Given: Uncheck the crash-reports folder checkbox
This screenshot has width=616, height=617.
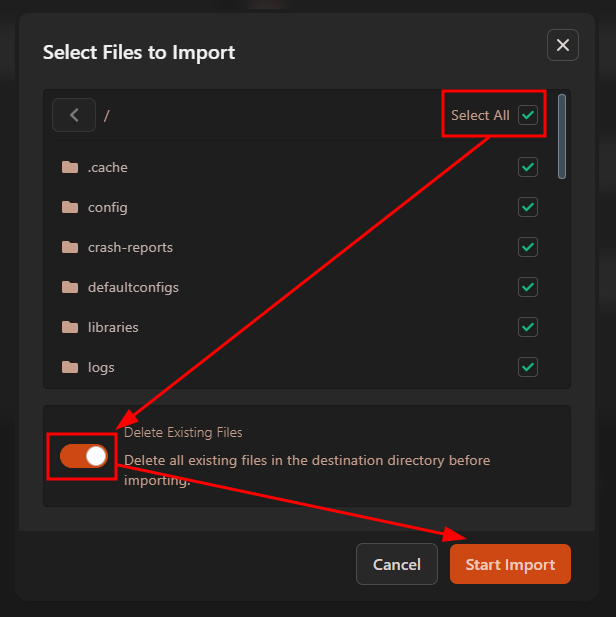Looking at the screenshot, I should coord(528,247).
